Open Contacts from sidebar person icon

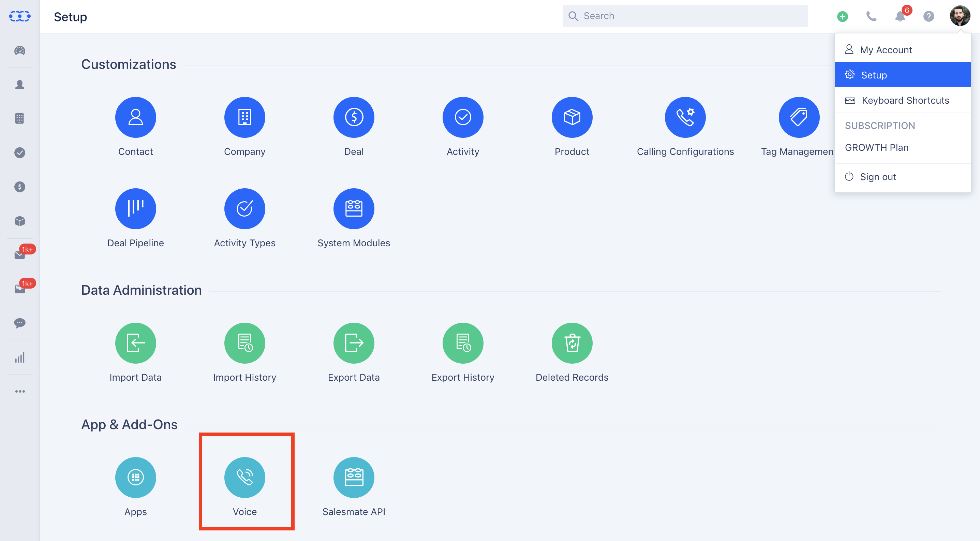click(x=20, y=85)
